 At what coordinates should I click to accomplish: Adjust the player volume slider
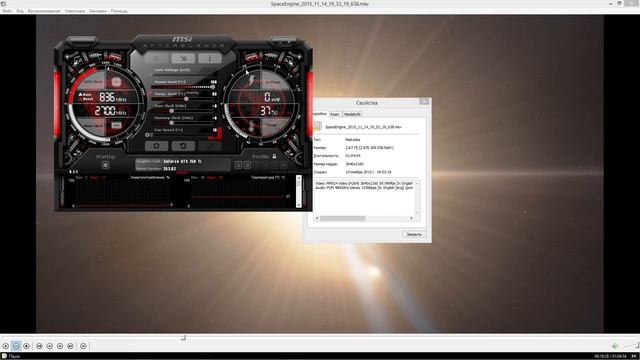click(x=630, y=346)
